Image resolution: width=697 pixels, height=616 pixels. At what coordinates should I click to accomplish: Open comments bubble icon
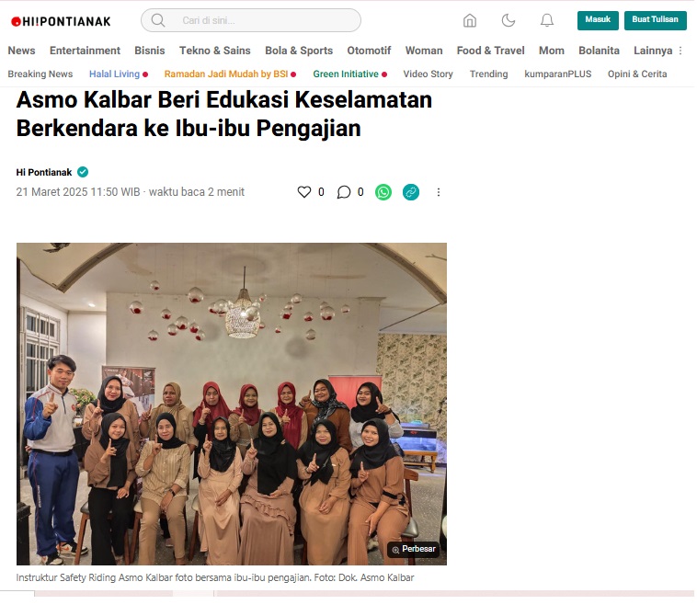(x=343, y=192)
